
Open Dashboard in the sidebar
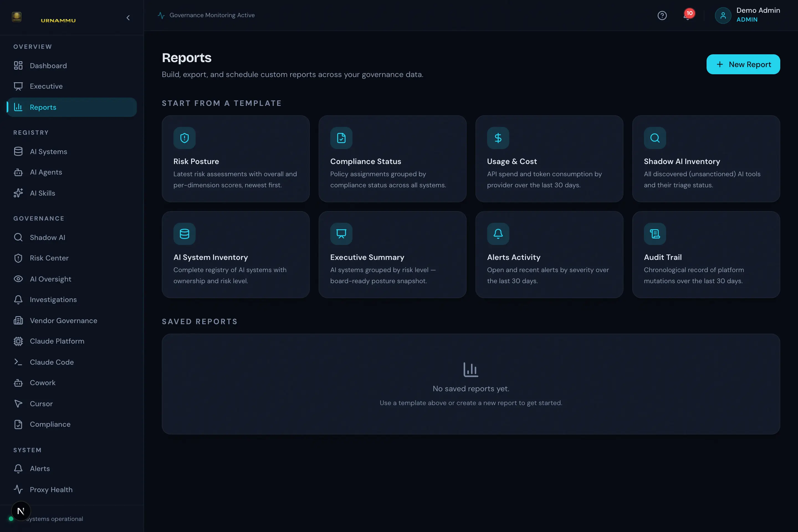click(71, 65)
